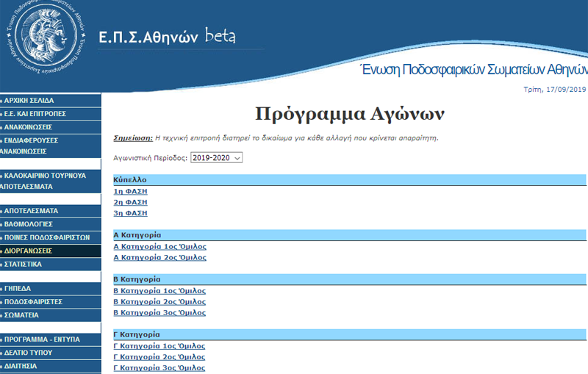
Task: Open Β Κατηγορία 1ος Όμιλος link
Action: (x=159, y=291)
